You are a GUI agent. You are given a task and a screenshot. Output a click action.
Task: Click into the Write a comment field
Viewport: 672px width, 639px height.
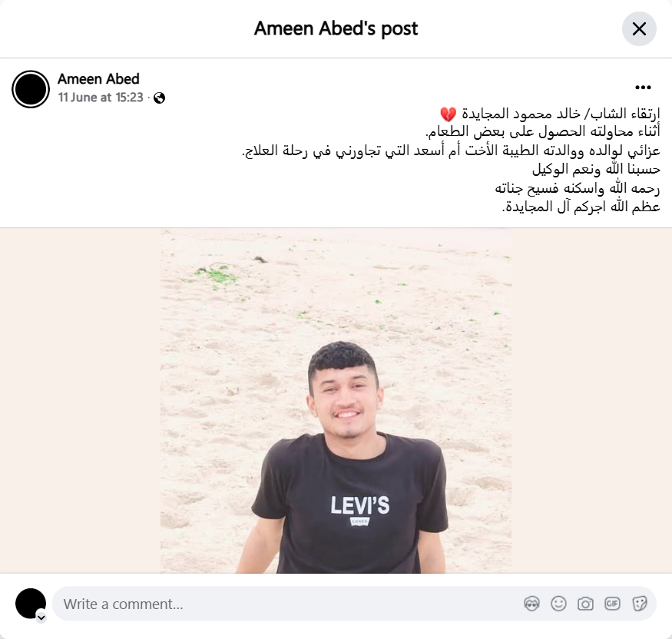(x=291, y=604)
